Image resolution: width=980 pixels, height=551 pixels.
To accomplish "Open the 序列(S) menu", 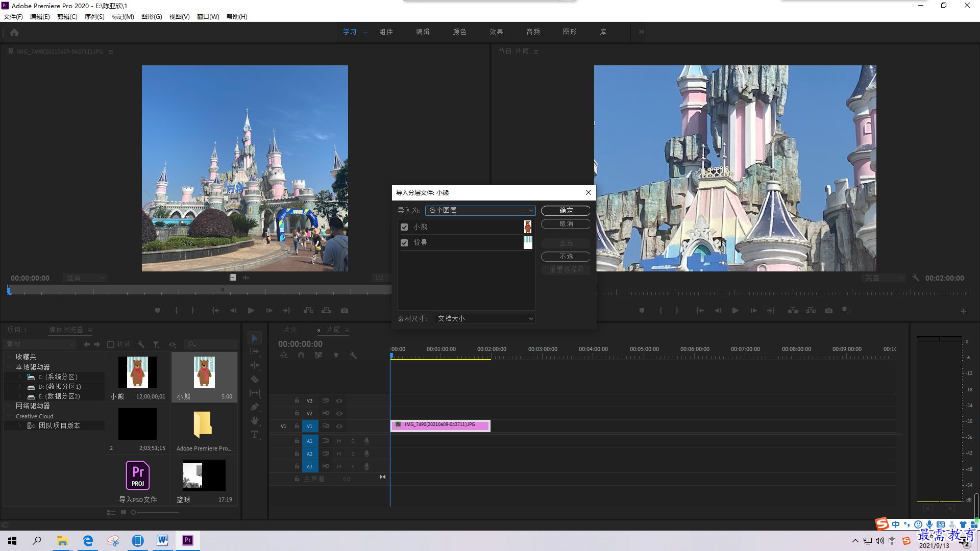I will [x=94, y=16].
